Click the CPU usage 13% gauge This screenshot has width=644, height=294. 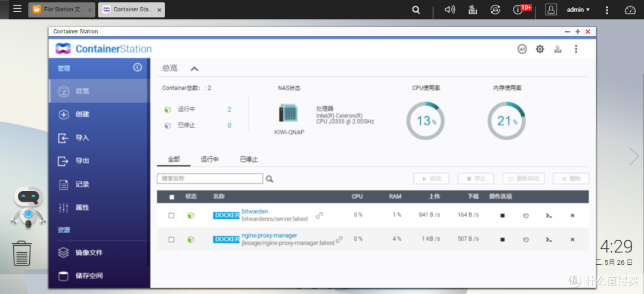pos(425,120)
